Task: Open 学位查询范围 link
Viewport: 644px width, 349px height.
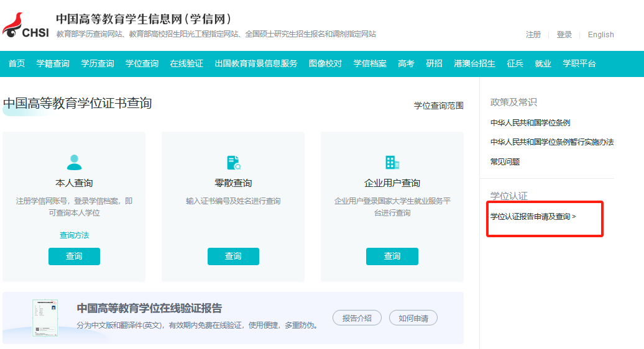Action: (439, 106)
